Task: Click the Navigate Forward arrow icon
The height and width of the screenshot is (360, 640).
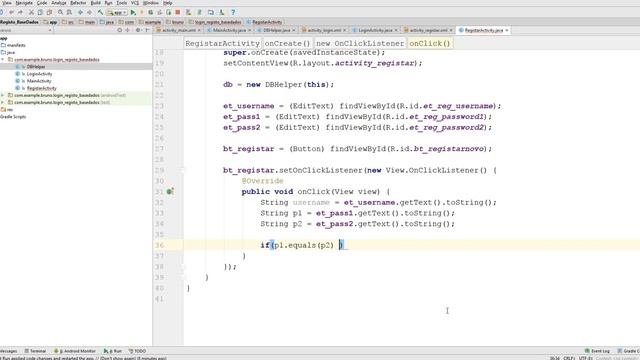Action: click(89, 13)
